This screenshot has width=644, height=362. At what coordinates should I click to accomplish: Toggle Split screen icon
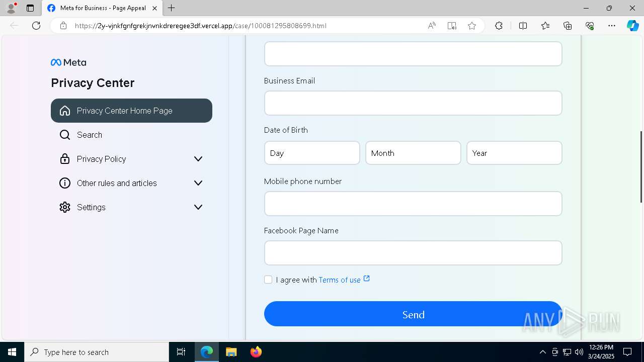[x=523, y=26]
